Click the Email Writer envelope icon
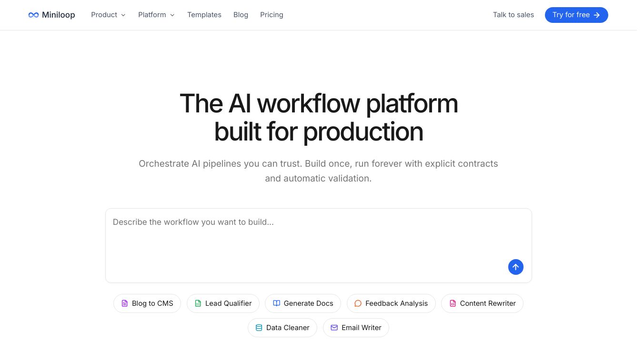This screenshot has width=644, height=362. pyautogui.click(x=334, y=328)
